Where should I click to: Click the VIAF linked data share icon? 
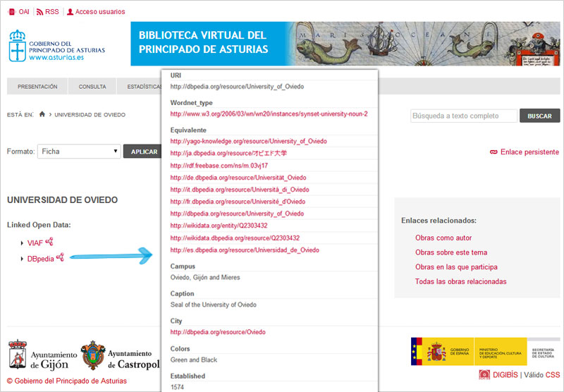coord(49,242)
